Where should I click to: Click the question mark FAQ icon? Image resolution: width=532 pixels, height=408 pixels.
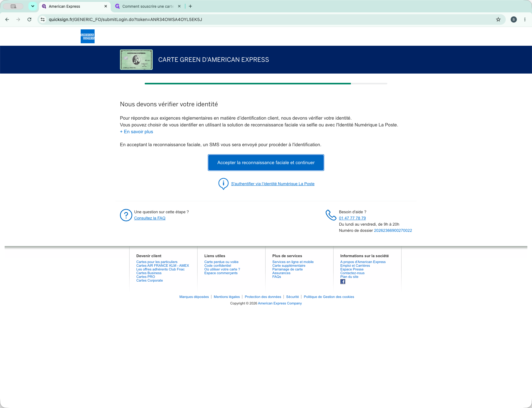point(126,215)
